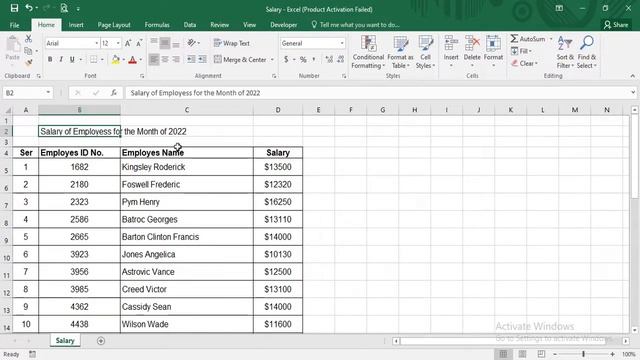Click the Clear eraser button
The image size is (640, 360).
click(524, 63)
